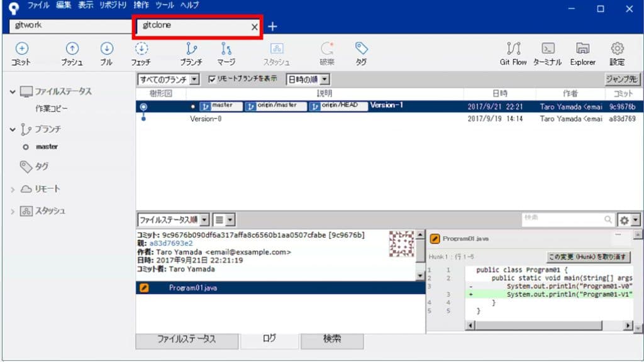644x362 pixels.
Task: Toggle the options gear beside the search box
Action: coord(625,219)
